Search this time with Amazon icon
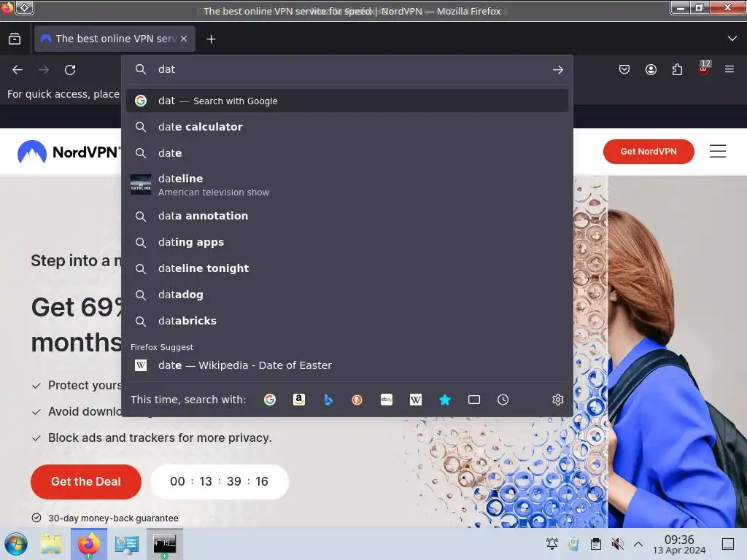This screenshot has width=747, height=560. tap(298, 400)
